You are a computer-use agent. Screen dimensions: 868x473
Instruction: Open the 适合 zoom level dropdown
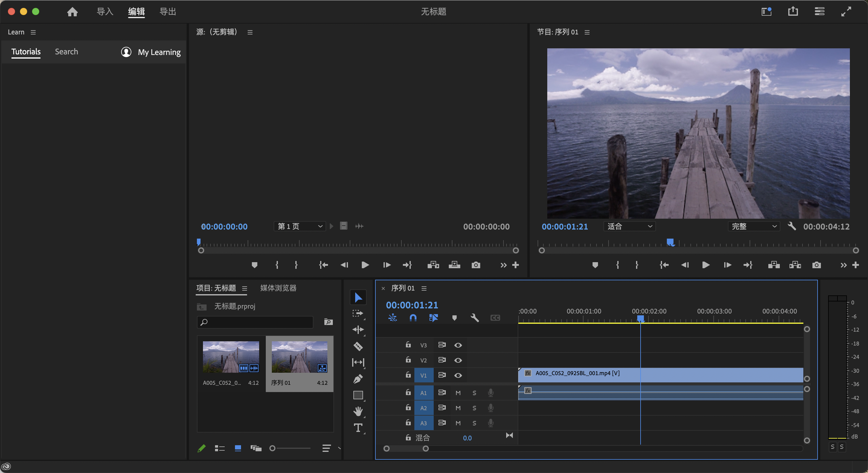(x=629, y=227)
